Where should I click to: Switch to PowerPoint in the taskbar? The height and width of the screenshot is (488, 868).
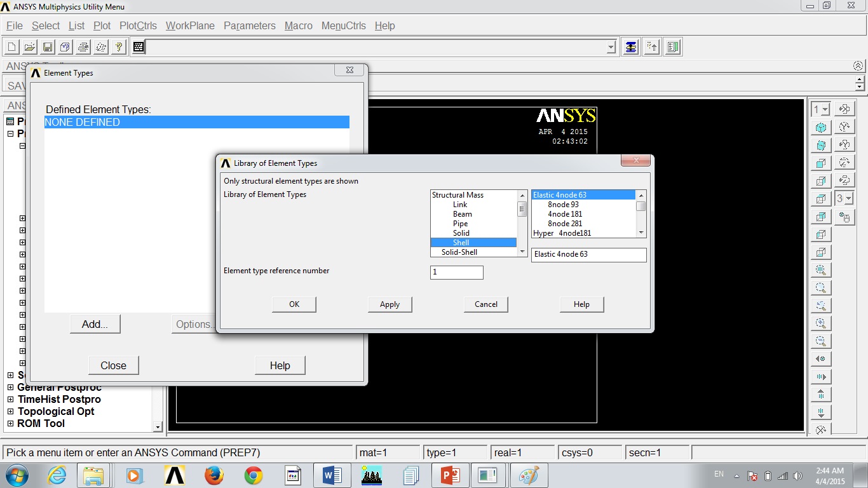[x=450, y=475]
